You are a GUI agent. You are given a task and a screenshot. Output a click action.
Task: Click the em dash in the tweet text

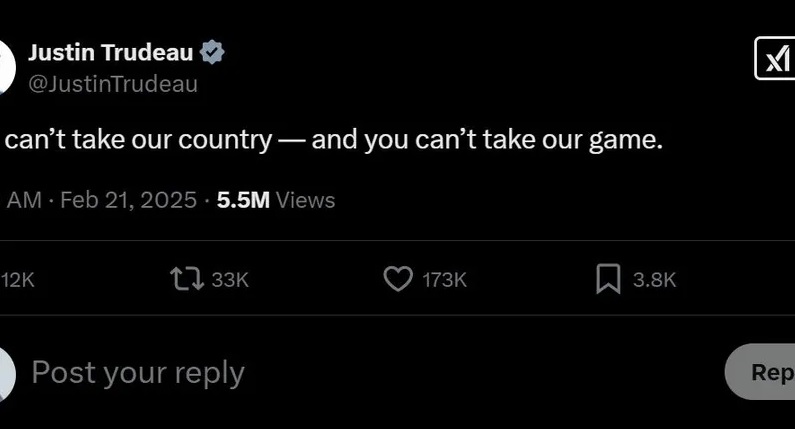pos(291,141)
